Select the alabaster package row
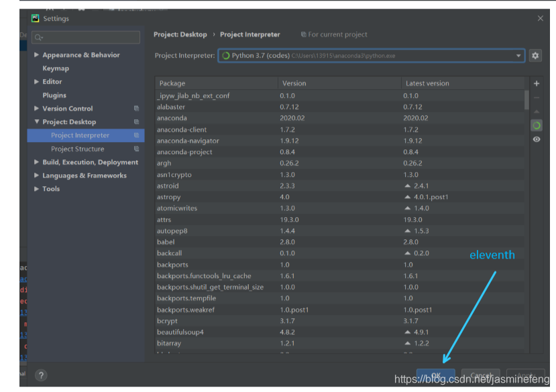This screenshot has width=556, height=392. coord(339,107)
